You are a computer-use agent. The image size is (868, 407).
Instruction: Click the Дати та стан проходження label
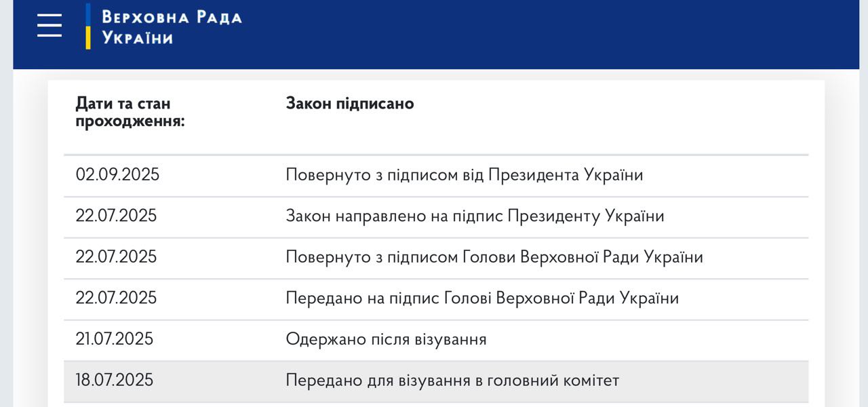130,113
